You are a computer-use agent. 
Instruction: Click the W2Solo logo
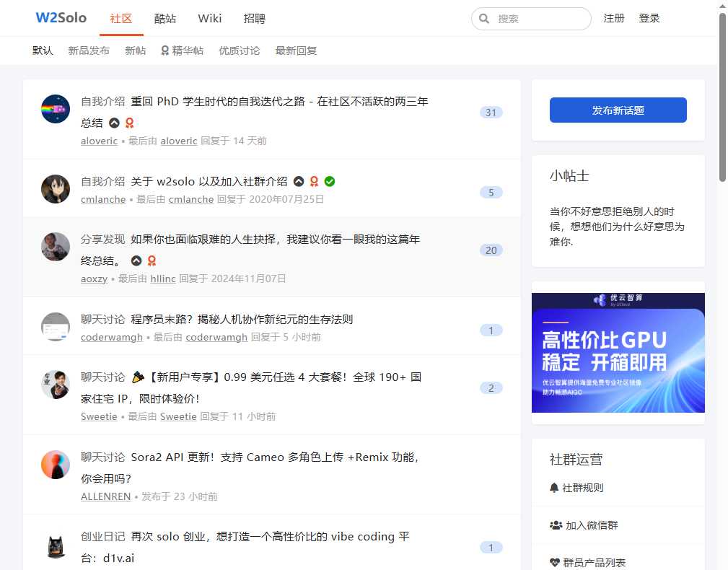61,17
